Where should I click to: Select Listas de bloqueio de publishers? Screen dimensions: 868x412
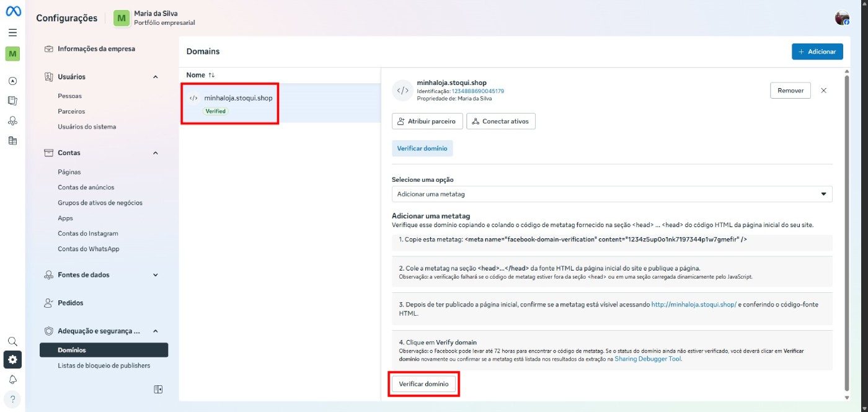pyautogui.click(x=104, y=365)
